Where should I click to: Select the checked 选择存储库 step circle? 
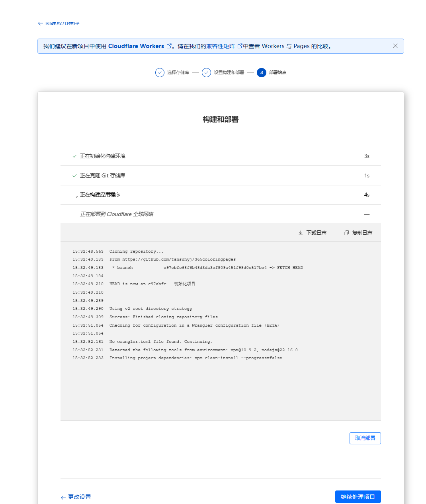[160, 72]
